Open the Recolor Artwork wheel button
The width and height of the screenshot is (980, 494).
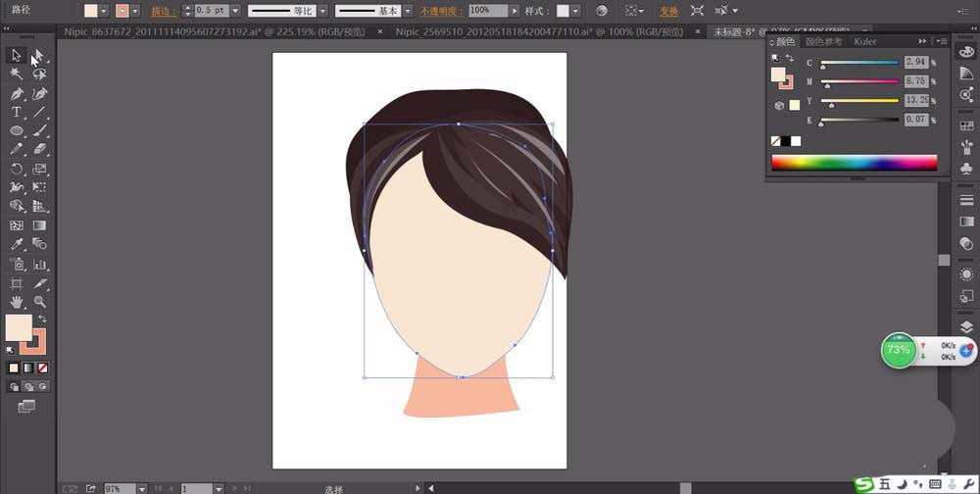point(602,11)
